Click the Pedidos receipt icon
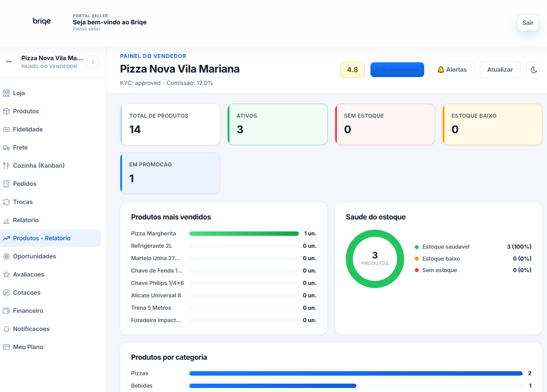 coord(6,184)
